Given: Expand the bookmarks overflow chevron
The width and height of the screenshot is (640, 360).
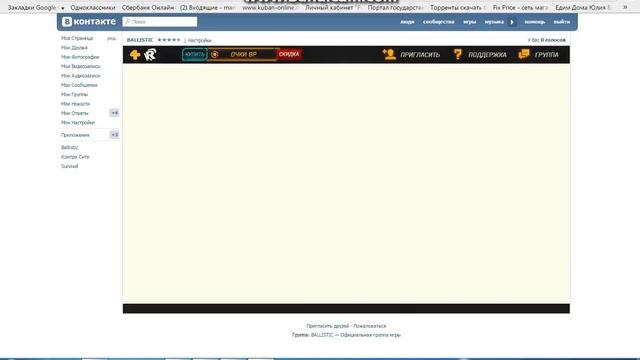Looking at the screenshot, I should [x=625, y=7].
